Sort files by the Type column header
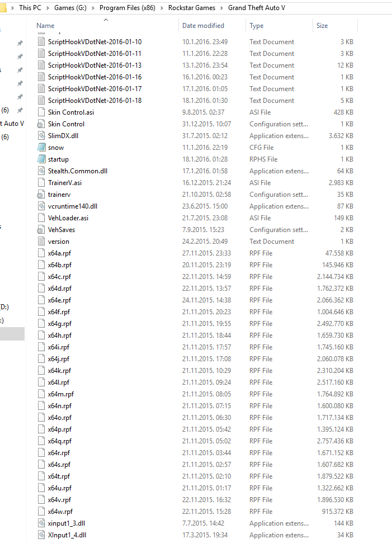Viewport: 392px width, 548px height. tap(257, 26)
